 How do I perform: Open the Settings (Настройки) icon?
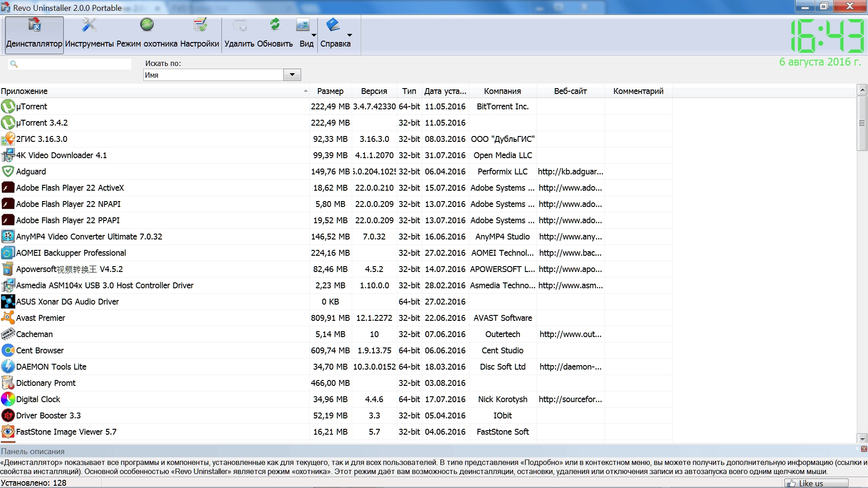(200, 25)
